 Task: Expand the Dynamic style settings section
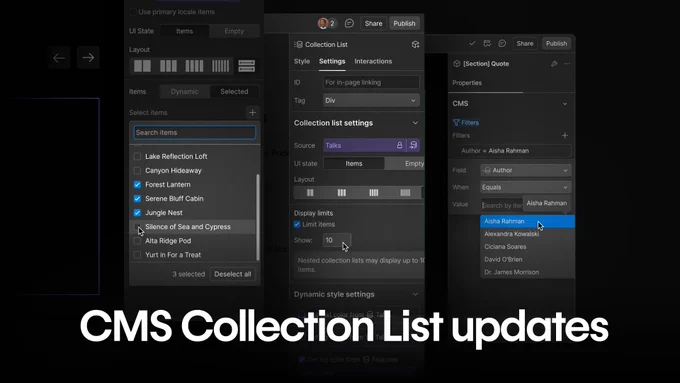coord(415,294)
